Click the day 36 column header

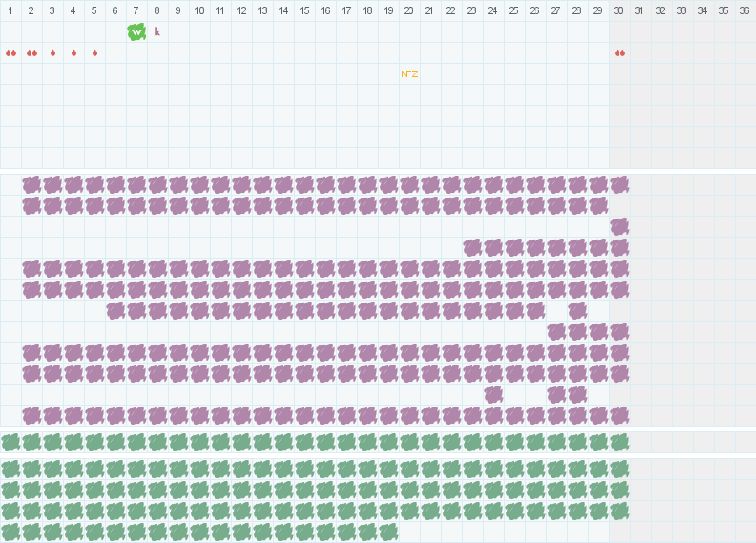coord(745,10)
